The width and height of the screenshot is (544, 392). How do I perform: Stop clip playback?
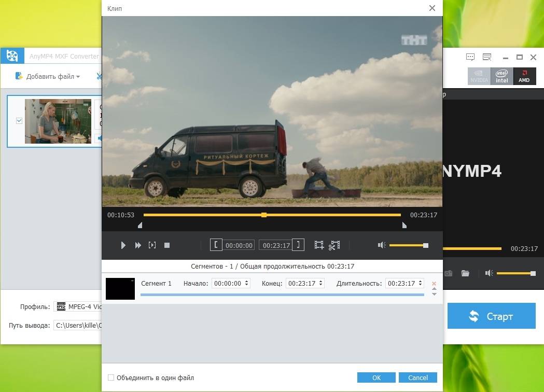[x=167, y=245]
